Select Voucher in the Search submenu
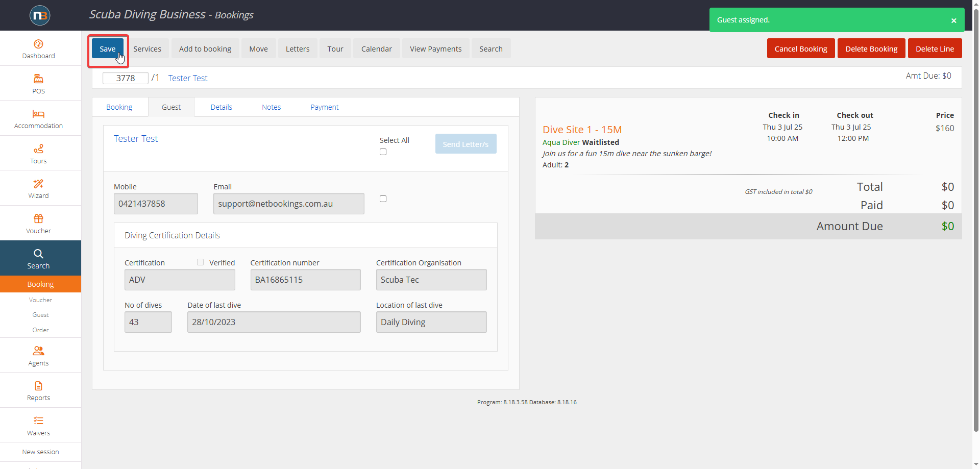The image size is (980, 469). (40, 300)
